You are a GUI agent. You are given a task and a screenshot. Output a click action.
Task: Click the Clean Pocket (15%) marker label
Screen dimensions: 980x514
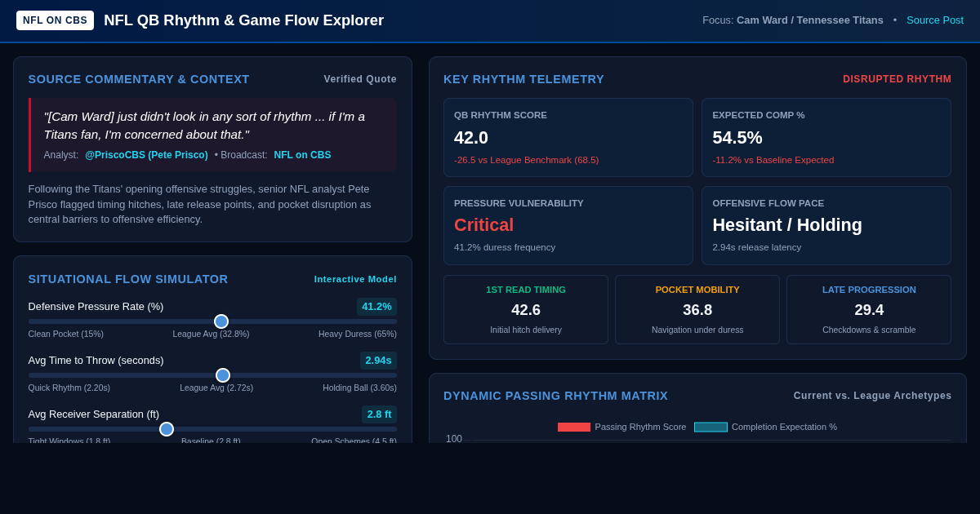[66, 334]
